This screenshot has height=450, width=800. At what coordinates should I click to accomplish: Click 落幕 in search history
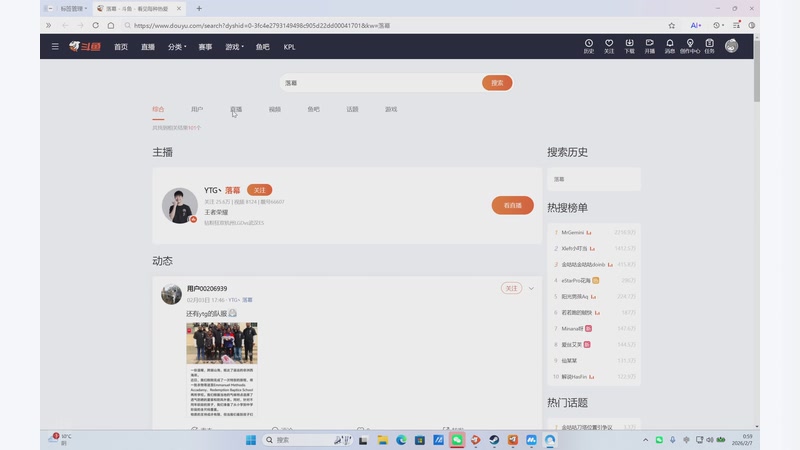pos(559,179)
